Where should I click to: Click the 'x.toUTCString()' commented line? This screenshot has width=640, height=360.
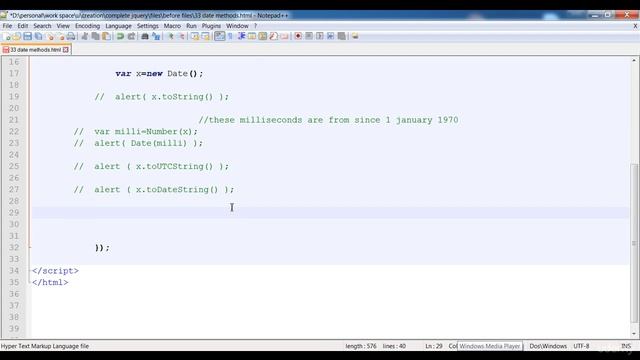pyautogui.click(x=151, y=167)
